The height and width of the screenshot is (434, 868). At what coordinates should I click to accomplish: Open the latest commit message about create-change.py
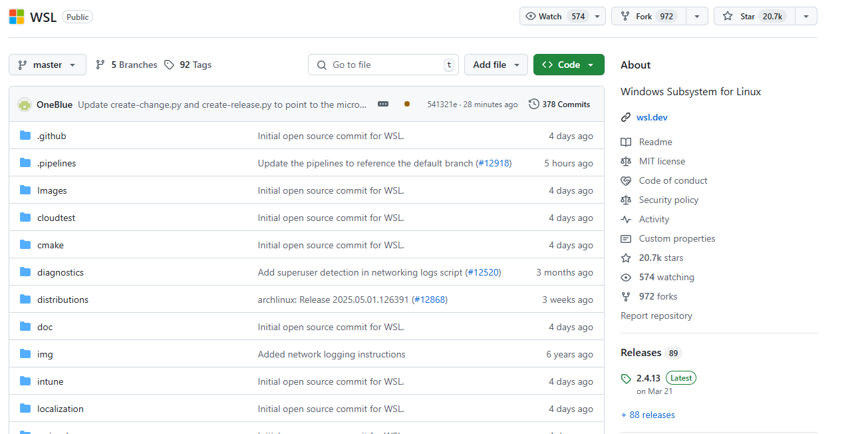[222, 105]
